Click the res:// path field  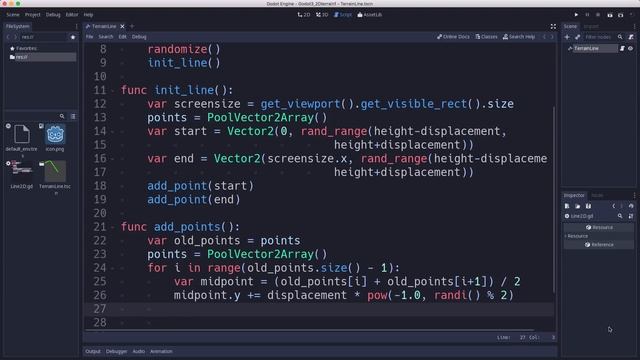(x=43, y=37)
